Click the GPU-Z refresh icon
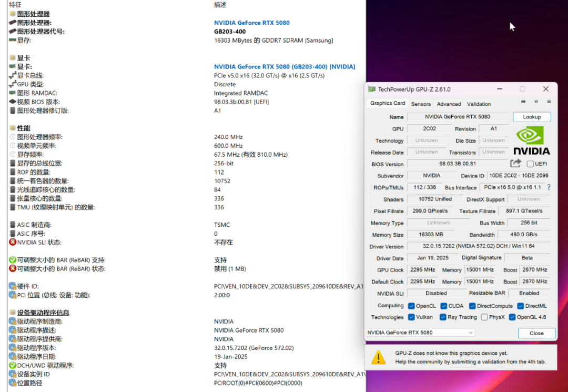 (x=536, y=102)
